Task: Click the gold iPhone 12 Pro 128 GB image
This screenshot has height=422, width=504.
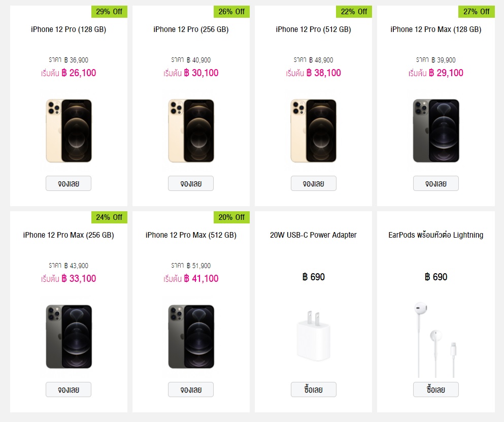Action: (x=69, y=131)
